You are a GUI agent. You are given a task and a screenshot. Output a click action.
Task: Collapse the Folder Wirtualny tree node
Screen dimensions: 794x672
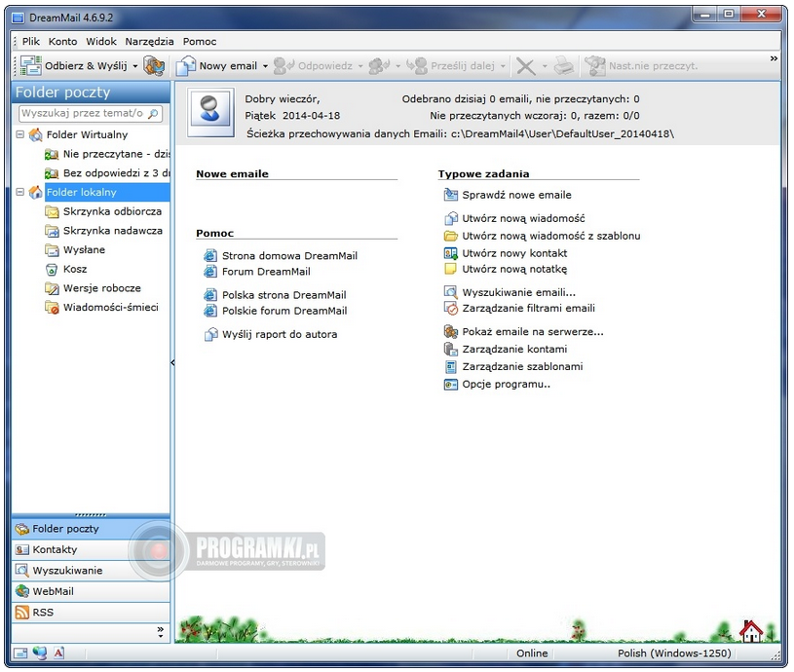coord(20,134)
